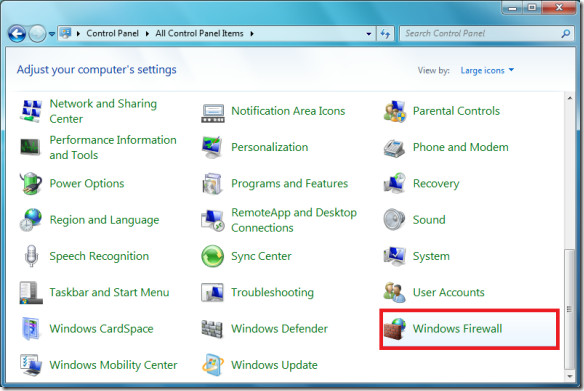Image resolution: width=584 pixels, height=391 pixels.
Task: Open the Windows Update icon
Action: [213, 365]
